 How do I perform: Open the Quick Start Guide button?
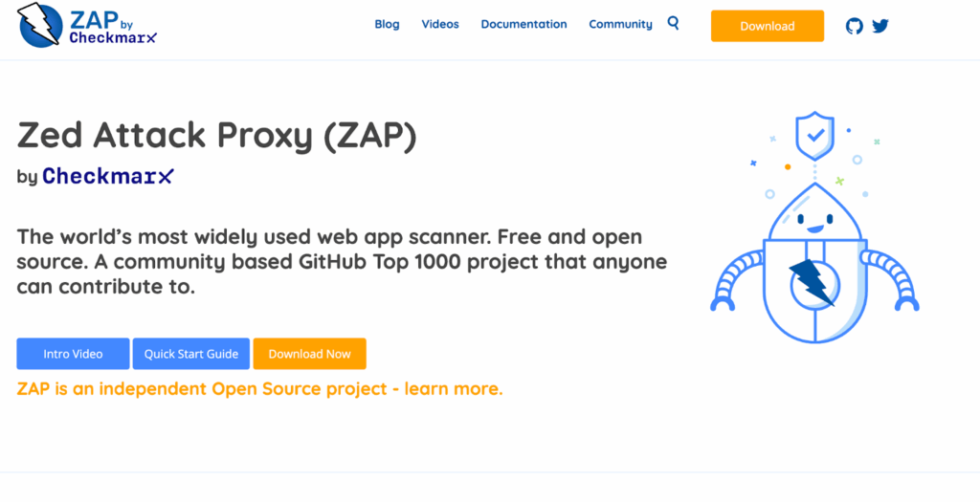point(191,354)
